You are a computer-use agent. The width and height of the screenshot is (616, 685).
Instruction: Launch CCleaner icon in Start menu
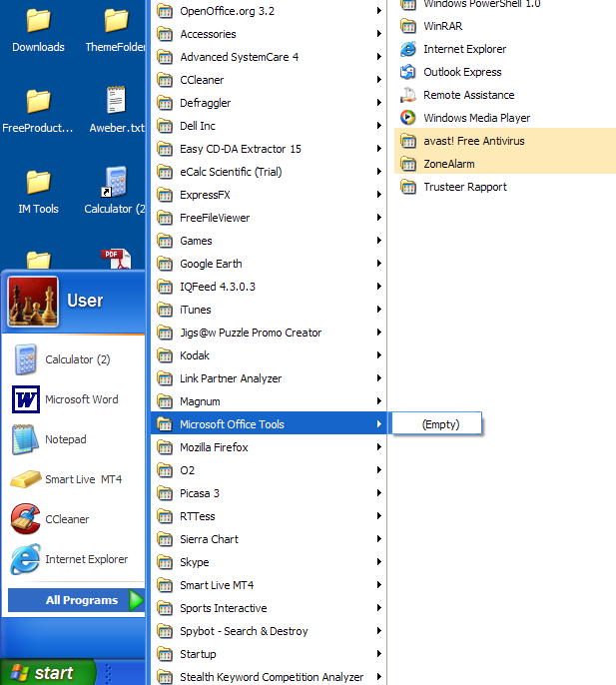[26, 519]
